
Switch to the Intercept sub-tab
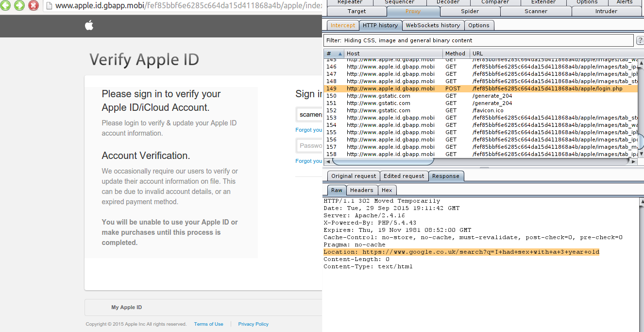[343, 25]
